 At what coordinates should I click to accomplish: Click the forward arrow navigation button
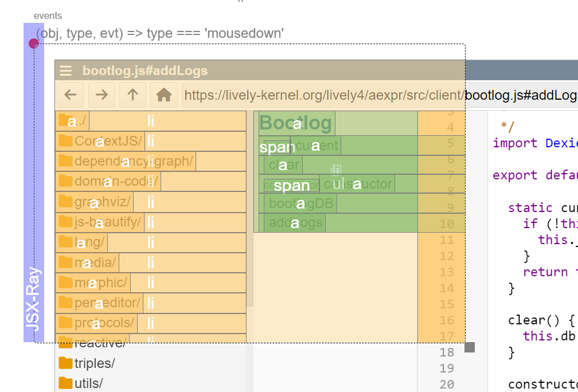(x=101, y=95)
